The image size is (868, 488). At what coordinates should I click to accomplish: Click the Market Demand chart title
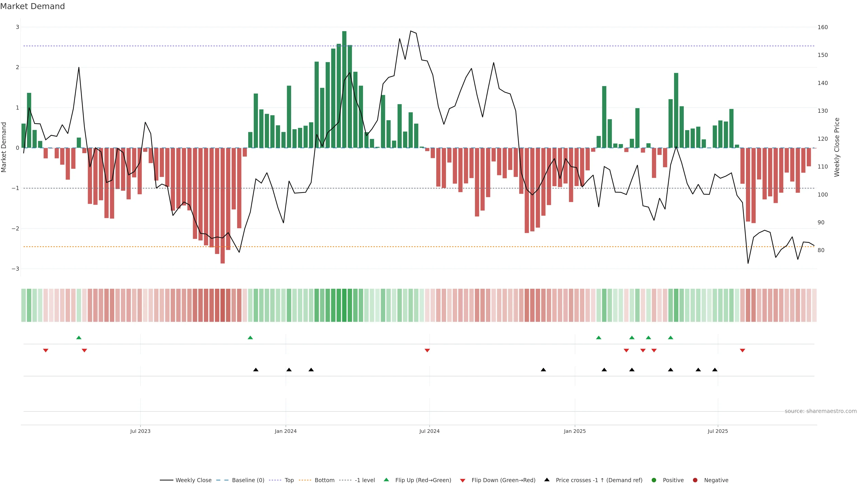tap(32, 6)
